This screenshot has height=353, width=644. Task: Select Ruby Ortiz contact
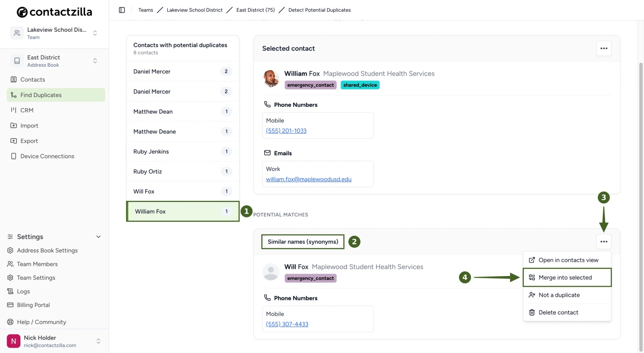point(183,171)
